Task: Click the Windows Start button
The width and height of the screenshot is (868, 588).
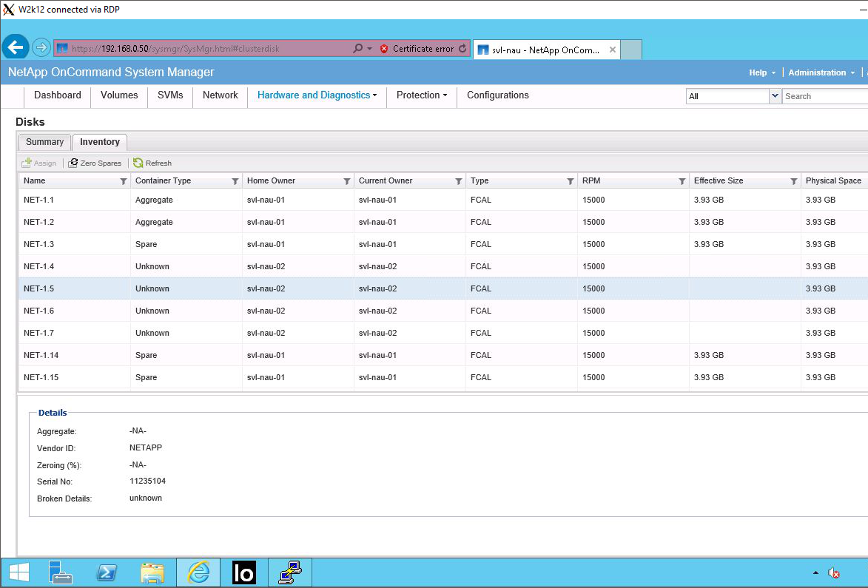Action: (x=18, y=572)
